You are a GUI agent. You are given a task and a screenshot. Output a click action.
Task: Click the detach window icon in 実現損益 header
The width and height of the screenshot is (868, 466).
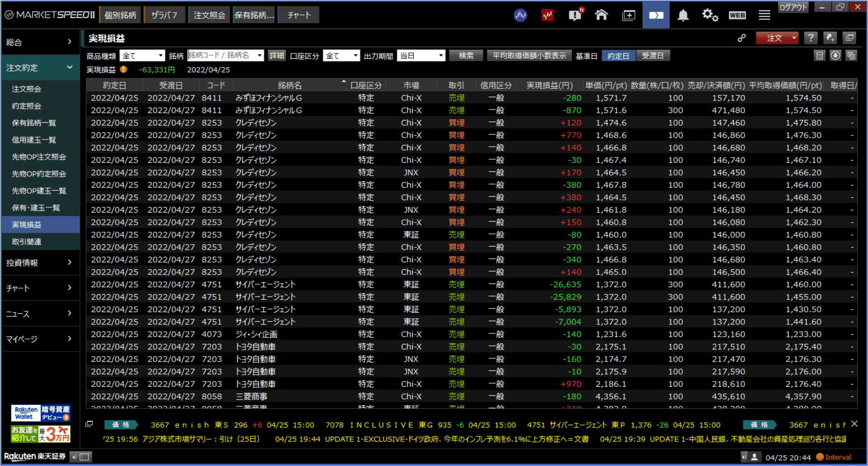coord(849,38)
